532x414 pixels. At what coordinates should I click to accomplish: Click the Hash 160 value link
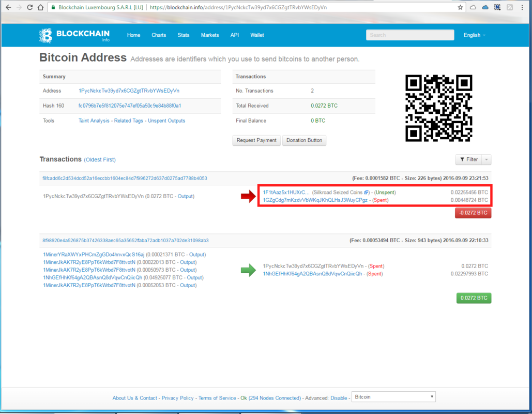(x=130, y=106)
